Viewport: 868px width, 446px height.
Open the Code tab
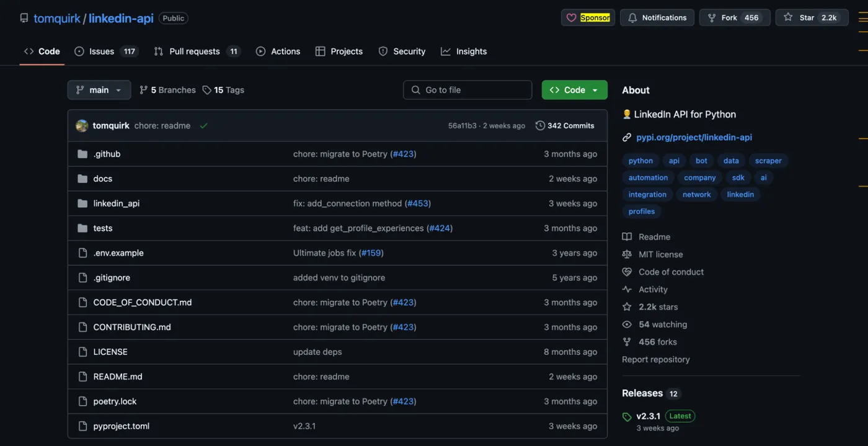pos(42,51)
